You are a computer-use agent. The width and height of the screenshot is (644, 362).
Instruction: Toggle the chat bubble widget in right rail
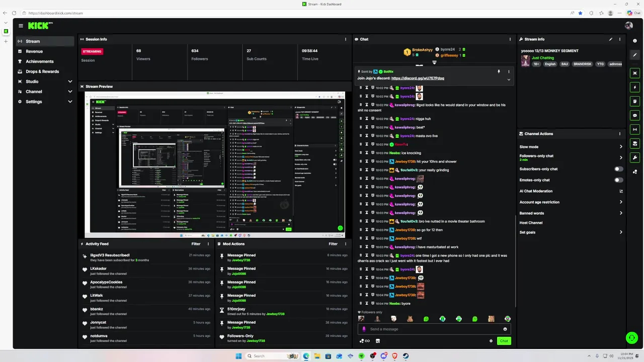(x=635, y=115)
